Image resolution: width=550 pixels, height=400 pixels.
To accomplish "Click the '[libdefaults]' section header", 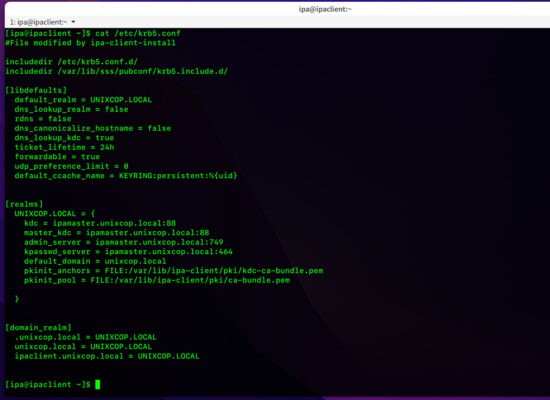I will [x=36, y=90].
